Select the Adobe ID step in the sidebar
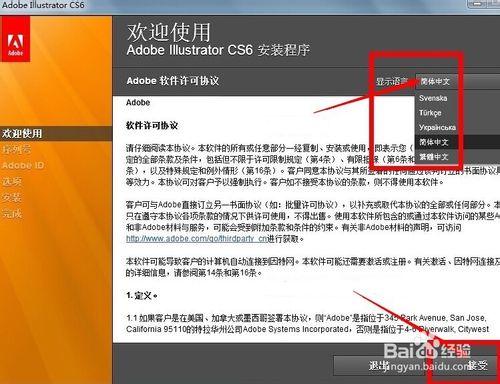 [x=23, y=165]
